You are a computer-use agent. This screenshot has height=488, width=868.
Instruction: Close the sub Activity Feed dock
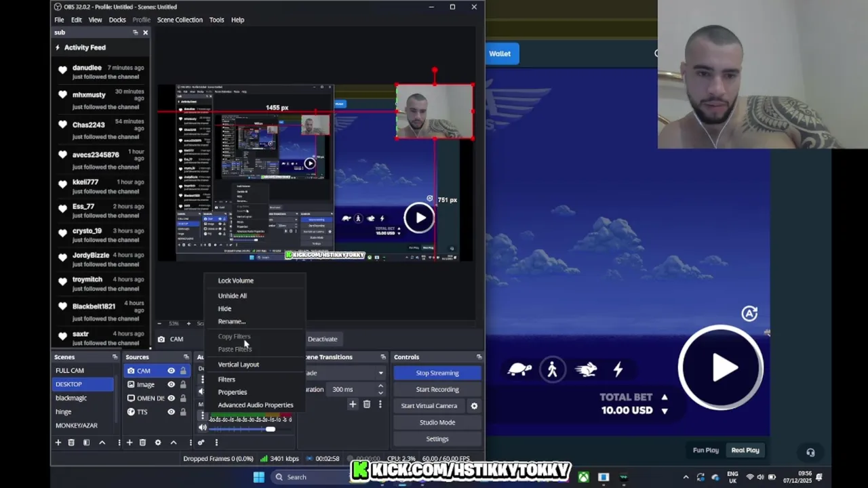pos(145,33)
